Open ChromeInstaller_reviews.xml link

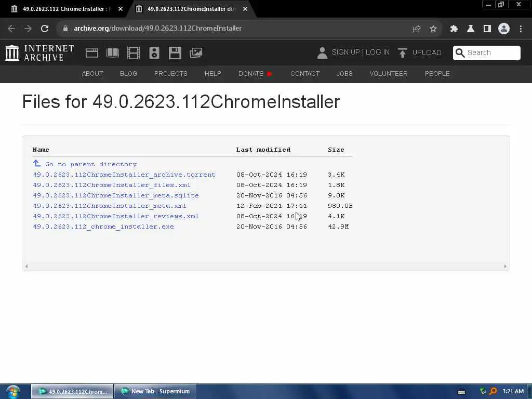[x=116, y=216]
